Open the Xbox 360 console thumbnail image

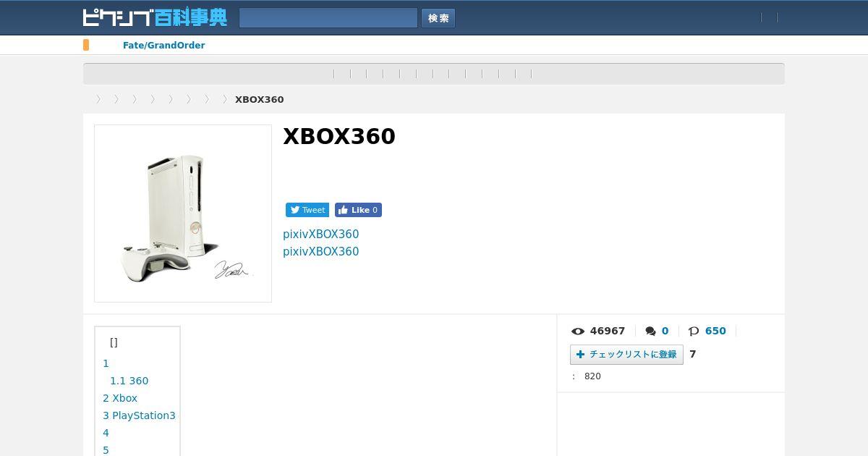point(183,214)
